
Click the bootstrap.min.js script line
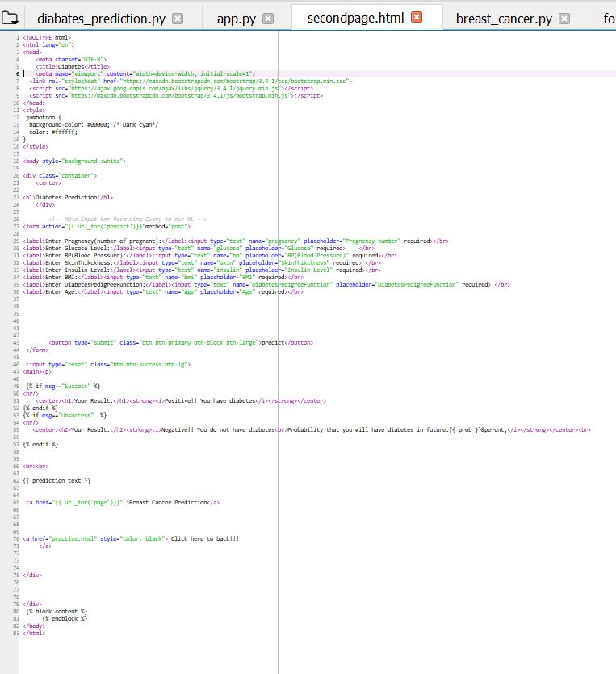point(176,96)
